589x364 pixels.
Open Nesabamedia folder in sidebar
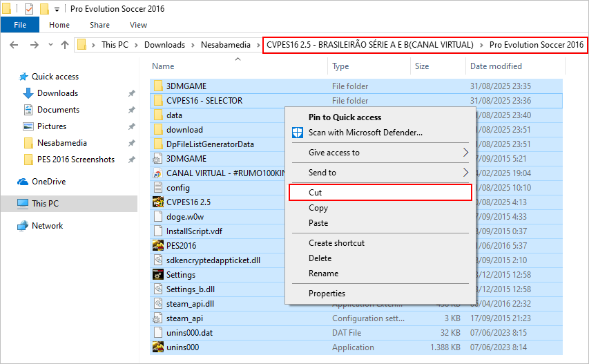coord(61,143)
